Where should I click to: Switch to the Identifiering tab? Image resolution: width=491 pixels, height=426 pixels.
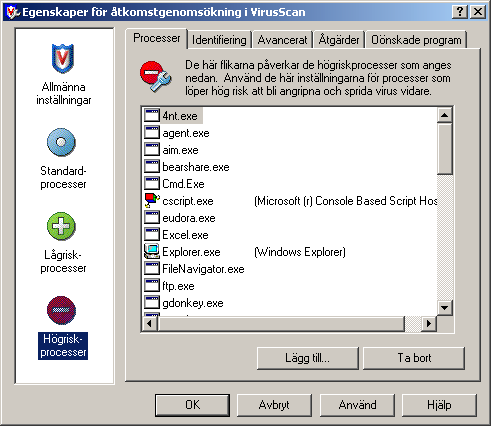click(x=219, y=40)
